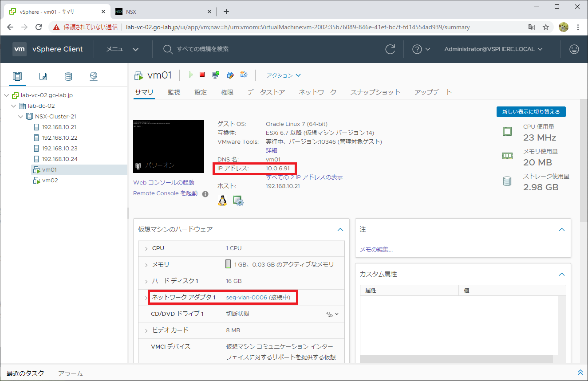This screenshot has width=588, height=381.
Task: Click Web コンソールの起動 link
Action: [164, 183]
